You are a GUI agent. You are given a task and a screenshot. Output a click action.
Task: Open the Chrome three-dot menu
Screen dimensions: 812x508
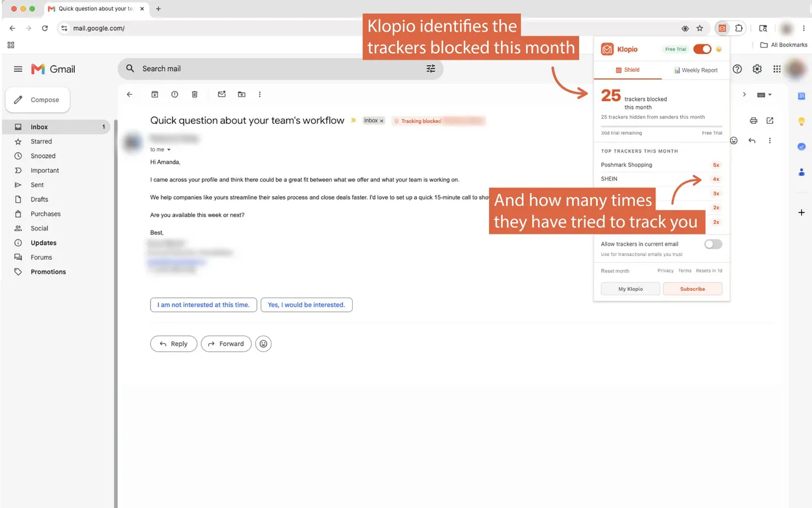tap(804, 28)
